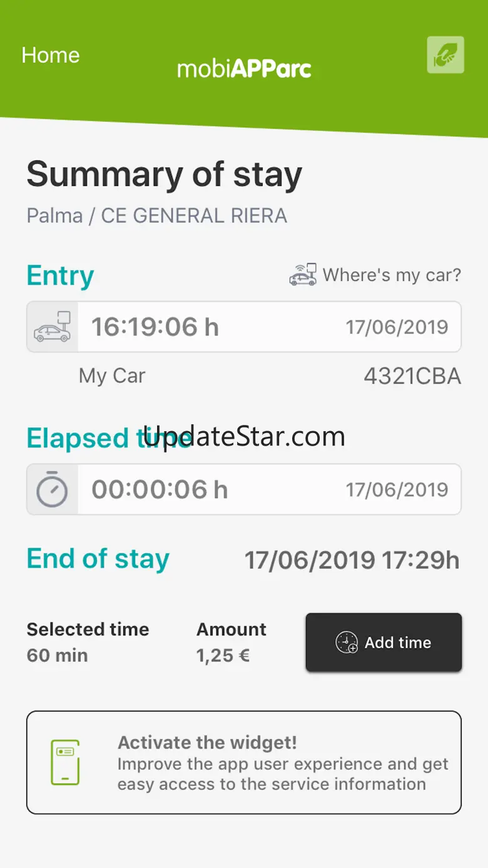
Task: Open Where's my car? link
Action: tap(392, 275)
